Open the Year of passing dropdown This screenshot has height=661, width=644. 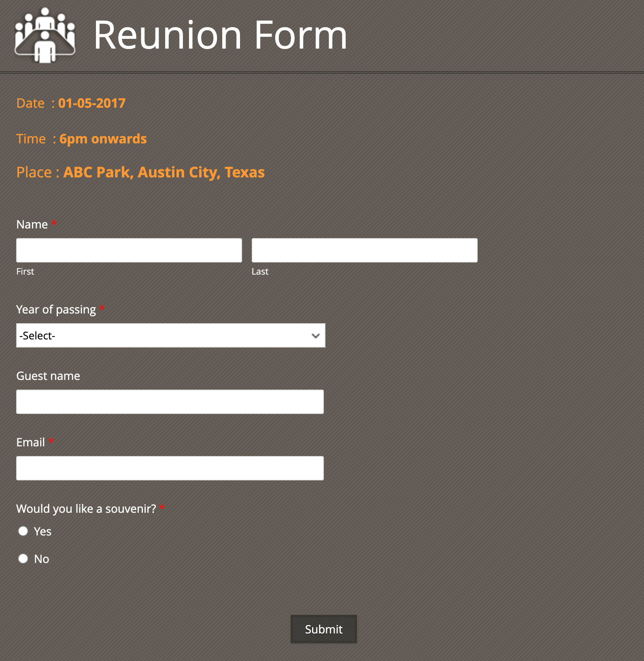[x=170, y=335]
